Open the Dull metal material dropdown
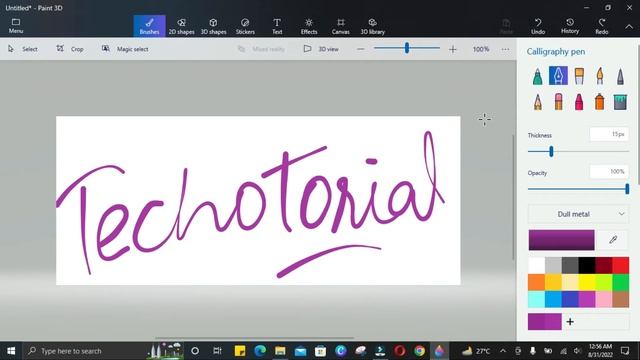640x360 pixels. (578, 214)
